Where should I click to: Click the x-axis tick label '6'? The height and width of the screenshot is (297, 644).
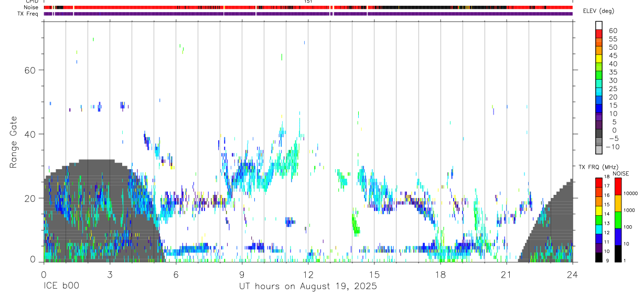click(176, 274)
